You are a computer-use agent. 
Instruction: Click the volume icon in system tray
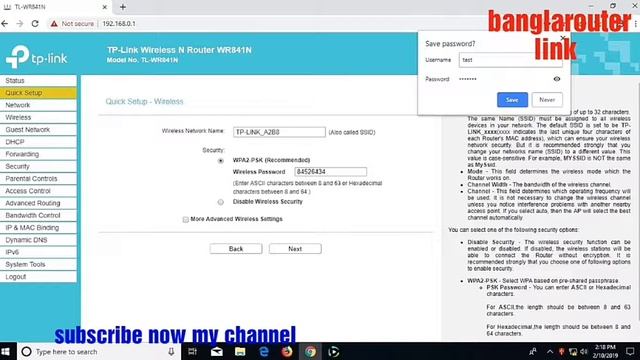(584, 351)
